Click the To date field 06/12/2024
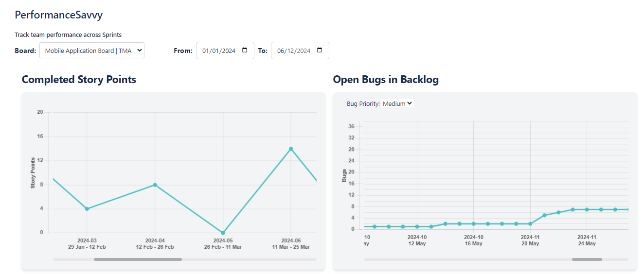 pyautogui.click(x=300, y=51)
